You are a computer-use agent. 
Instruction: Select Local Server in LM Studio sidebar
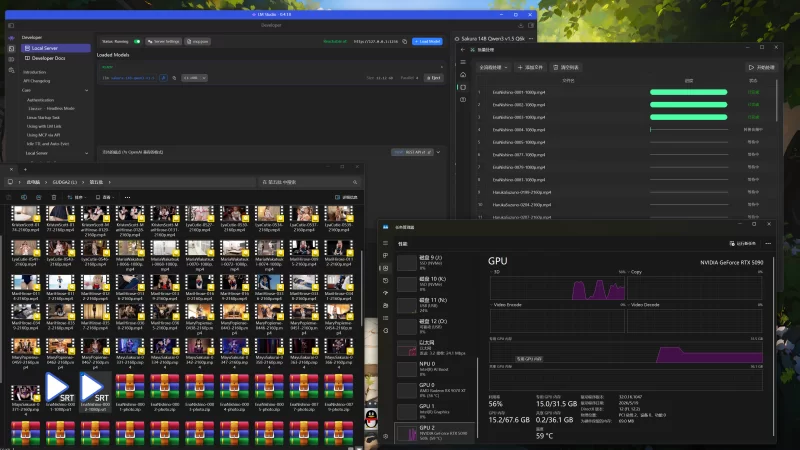[56, 48]
